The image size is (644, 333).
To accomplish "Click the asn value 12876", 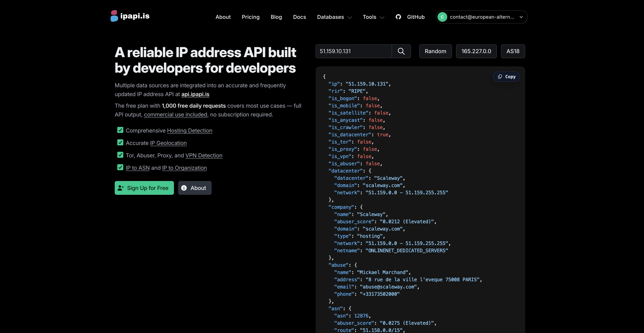I will (361, 316).
